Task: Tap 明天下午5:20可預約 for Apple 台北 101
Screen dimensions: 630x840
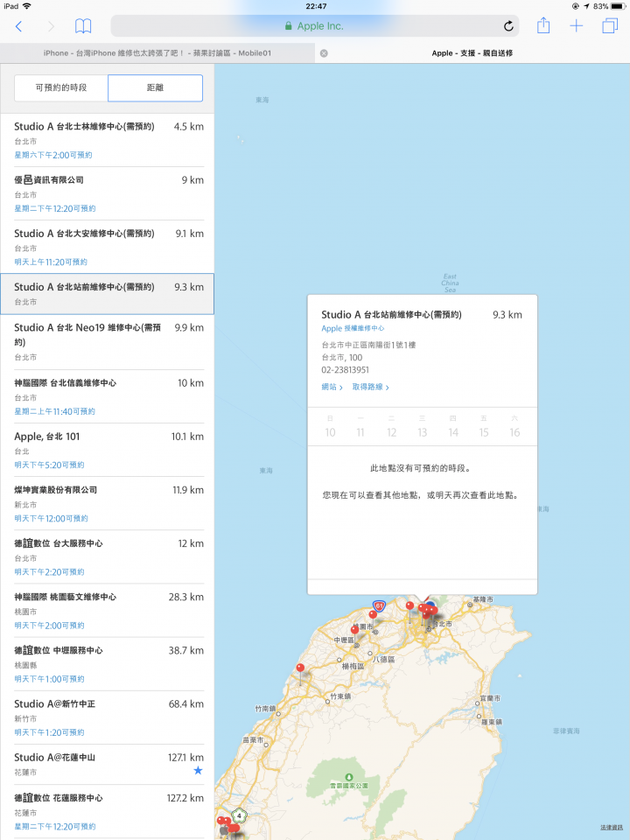Action: point(49,465)
